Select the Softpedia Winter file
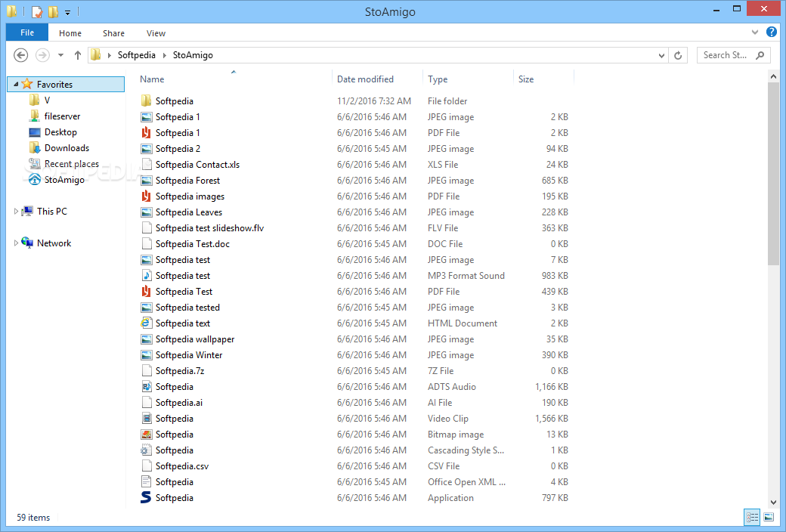This screenshot has height=532, width=786. point(188,355)
